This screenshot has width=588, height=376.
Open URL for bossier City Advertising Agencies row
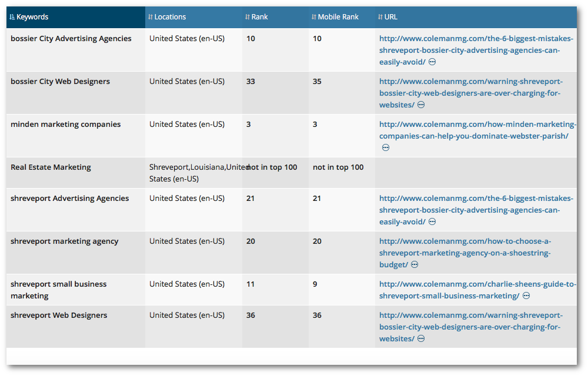click(476, 50)
